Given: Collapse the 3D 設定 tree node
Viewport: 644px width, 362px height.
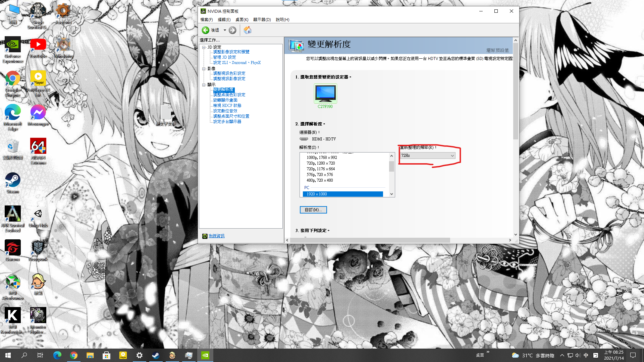Looking at the screenshot, I should (x=204, y=47).
